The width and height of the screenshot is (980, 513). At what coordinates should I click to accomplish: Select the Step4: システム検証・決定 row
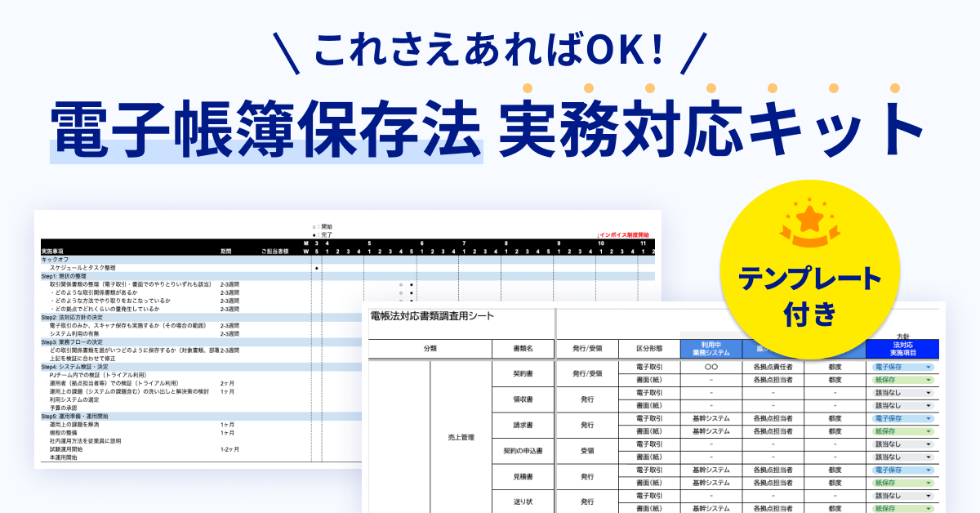coord(202,367)
